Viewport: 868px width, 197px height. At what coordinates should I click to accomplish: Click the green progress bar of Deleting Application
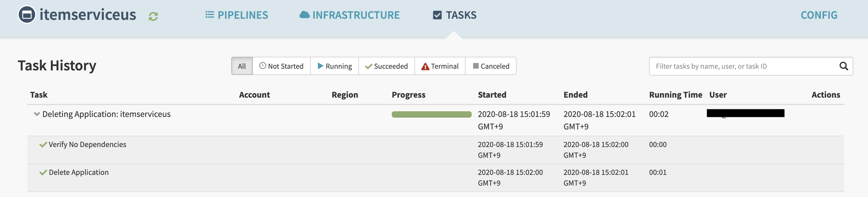(431, 114)
